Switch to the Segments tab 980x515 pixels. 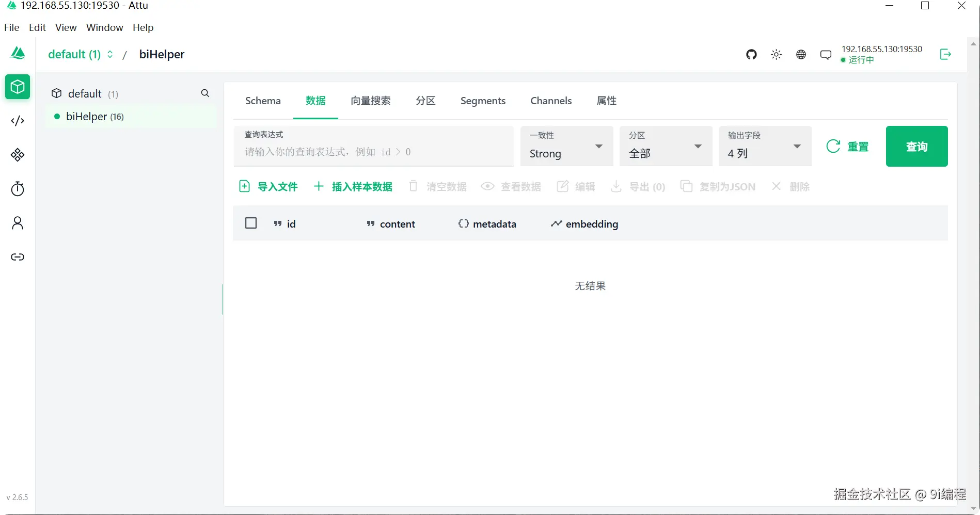tap(483, 101)
